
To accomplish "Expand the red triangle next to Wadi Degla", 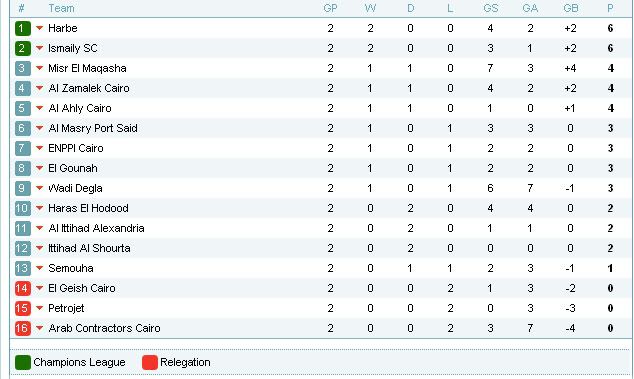I will tap(39, 188).
